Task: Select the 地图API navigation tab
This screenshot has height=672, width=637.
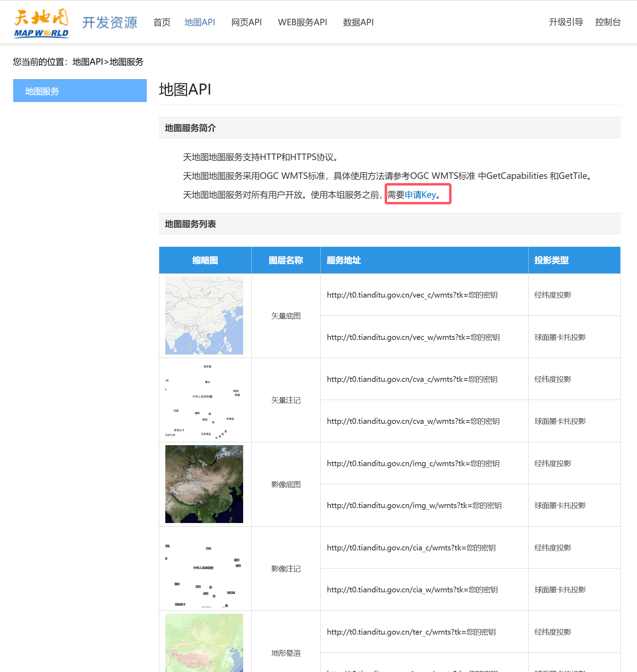Action: click(x=200, y=22)
